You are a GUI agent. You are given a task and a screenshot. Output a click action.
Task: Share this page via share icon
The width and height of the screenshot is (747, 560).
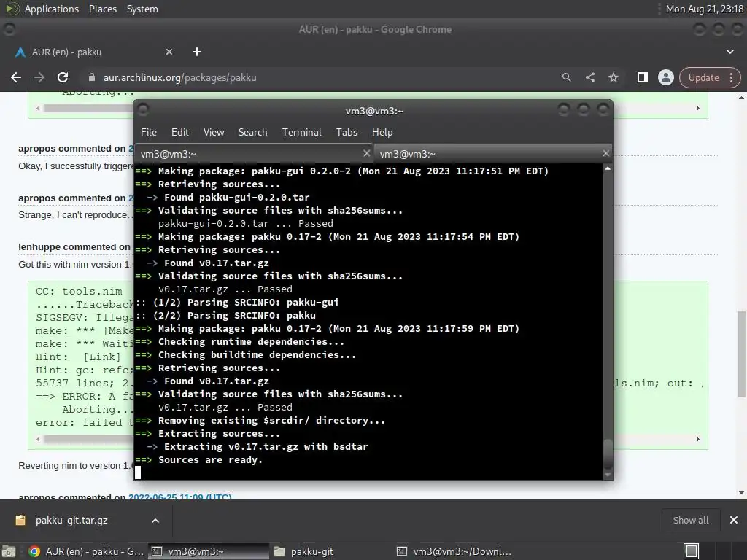click(589, 77)
